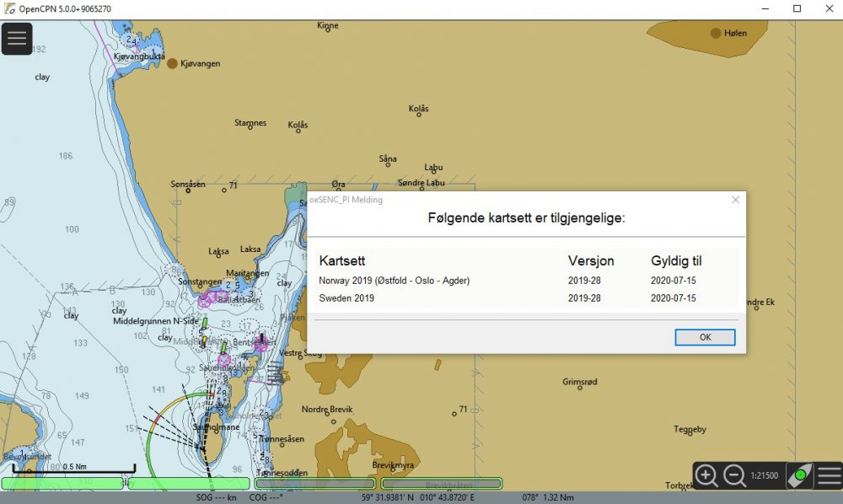Click the Søndre Labu label on chart
Viewport: 843px width, 504px height.
(x=421, y=183)
